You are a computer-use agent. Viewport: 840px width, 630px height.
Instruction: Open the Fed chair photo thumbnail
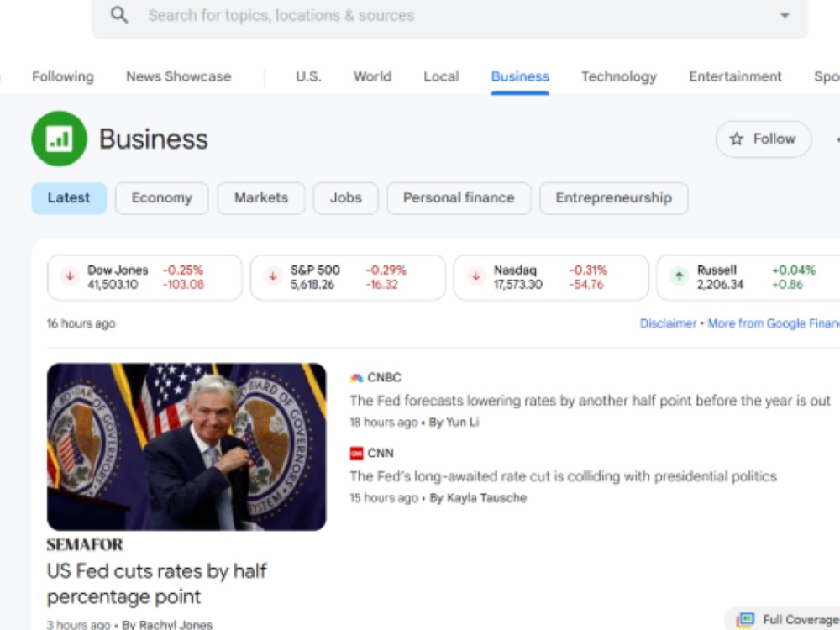coord(186,447)
